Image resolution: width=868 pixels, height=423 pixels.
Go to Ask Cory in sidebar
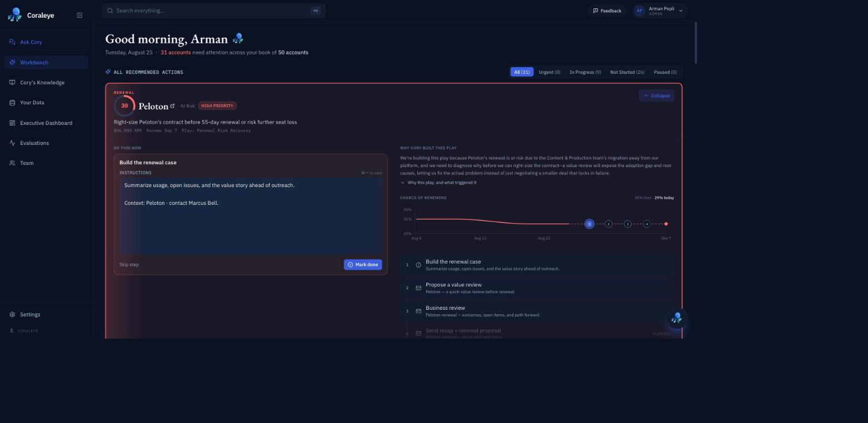[46, 42]
